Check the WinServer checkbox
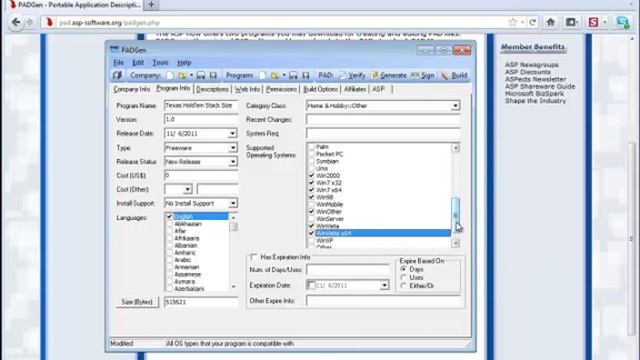The image size is (640, 360). [x=311, y=219]
